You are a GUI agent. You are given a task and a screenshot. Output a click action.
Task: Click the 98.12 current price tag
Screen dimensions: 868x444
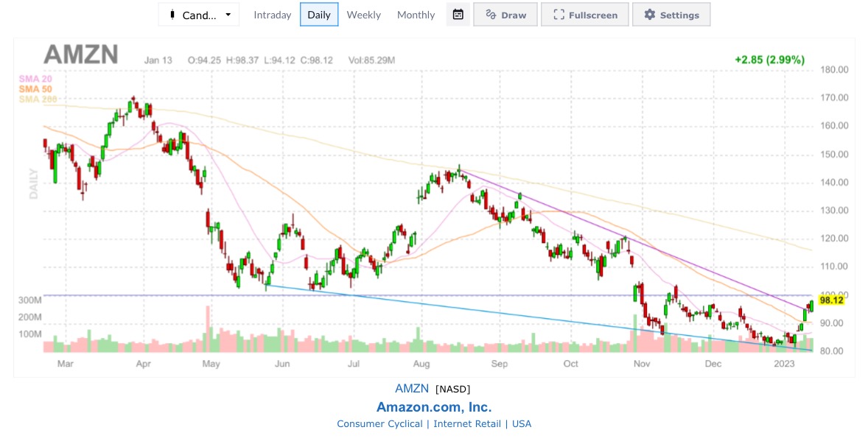pyautogui.click(x=831, y=300)
